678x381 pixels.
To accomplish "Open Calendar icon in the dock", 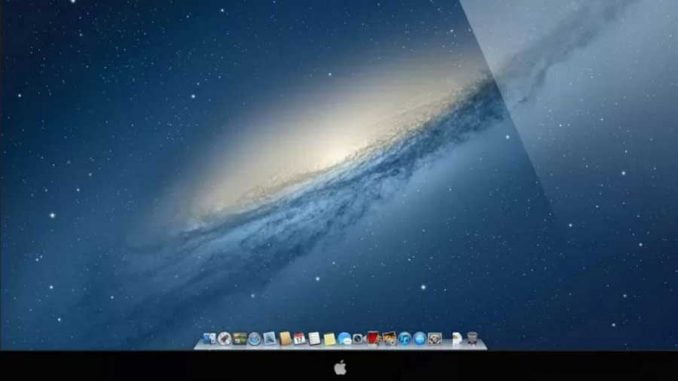I will (x=299, y=338).
